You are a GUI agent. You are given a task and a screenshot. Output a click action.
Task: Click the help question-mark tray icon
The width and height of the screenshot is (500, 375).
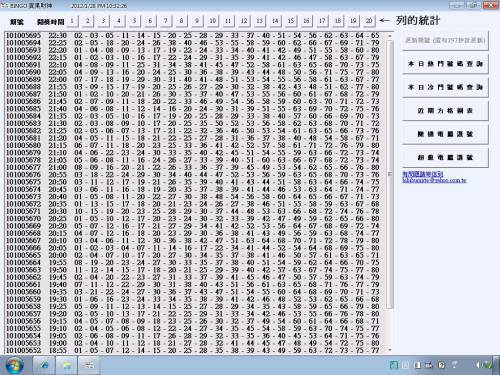point(441,365)
